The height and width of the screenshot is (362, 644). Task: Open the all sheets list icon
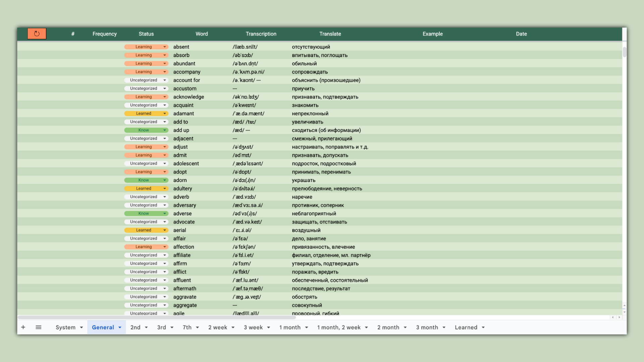point(39,327)
